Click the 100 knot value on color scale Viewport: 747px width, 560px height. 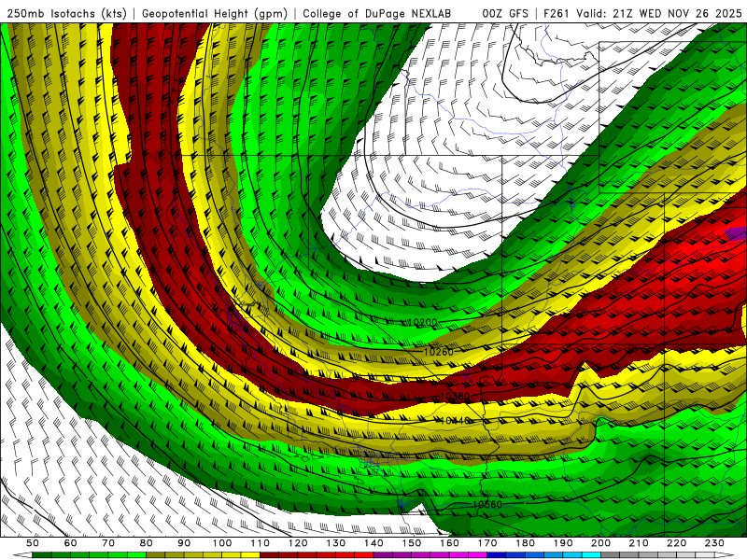coord(222,543)
